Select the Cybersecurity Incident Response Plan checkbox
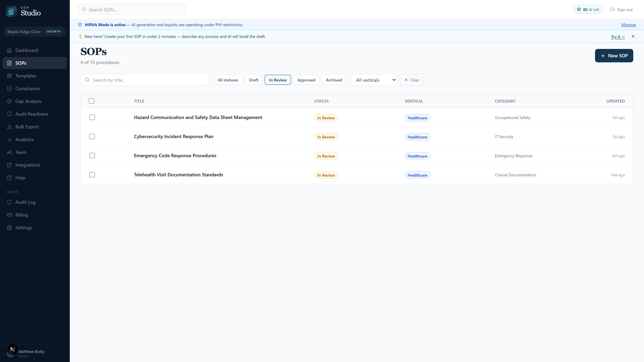This screenshot has height=362, width=644. coord(92,136)
